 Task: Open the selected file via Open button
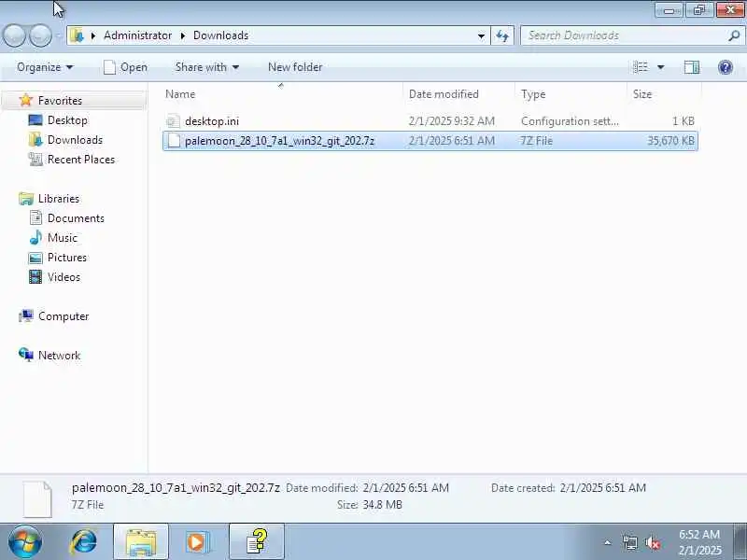point(126,67)
